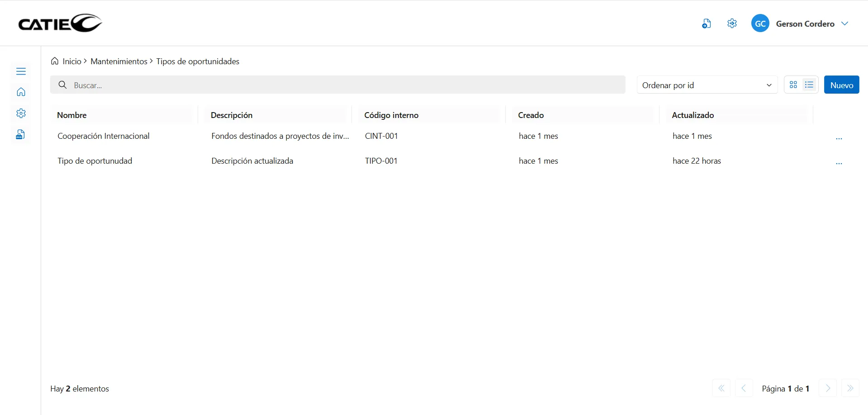Open the hamburger menu in sidebar
This screenshot has height=415, width=868.
point(21,71)
